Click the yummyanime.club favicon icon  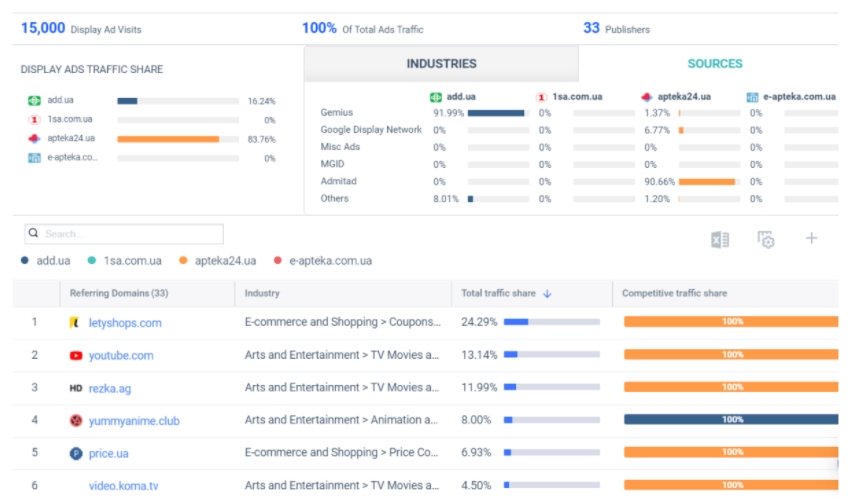(76, 420)
